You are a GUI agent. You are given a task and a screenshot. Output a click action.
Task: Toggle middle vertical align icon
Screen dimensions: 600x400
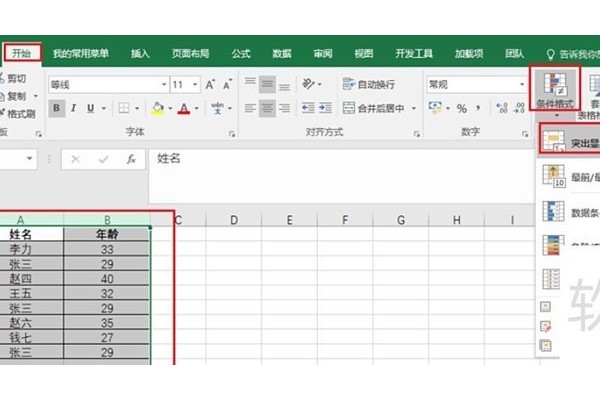[x=267, y=84]
